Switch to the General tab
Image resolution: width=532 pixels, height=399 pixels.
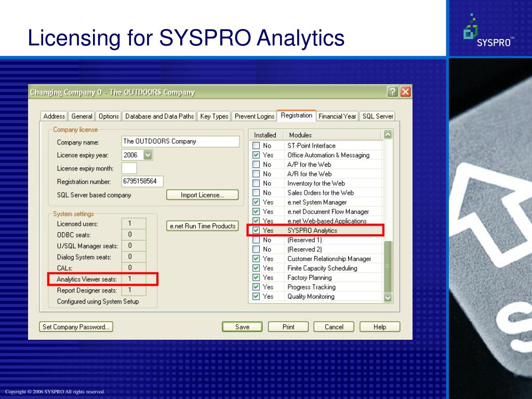pyautogui.click(x=82, y=116)
